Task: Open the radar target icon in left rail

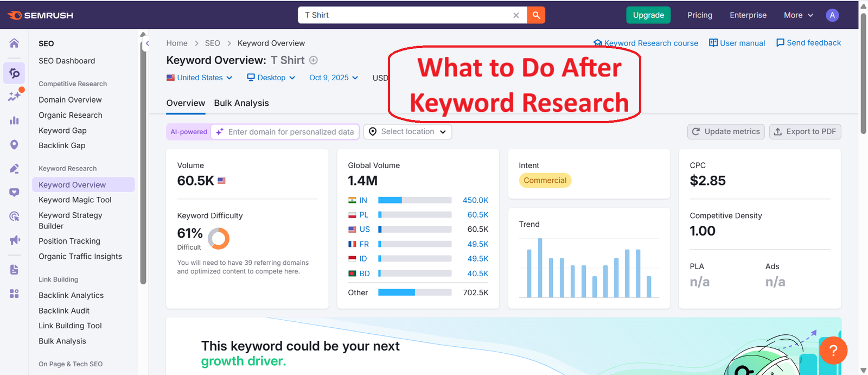Action: click(14, 216)
